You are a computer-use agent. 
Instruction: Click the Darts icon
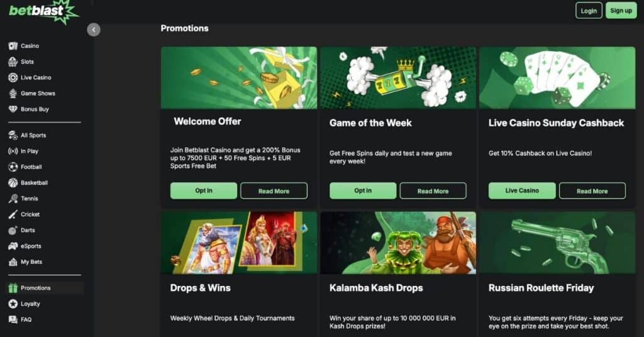point(13,230)
